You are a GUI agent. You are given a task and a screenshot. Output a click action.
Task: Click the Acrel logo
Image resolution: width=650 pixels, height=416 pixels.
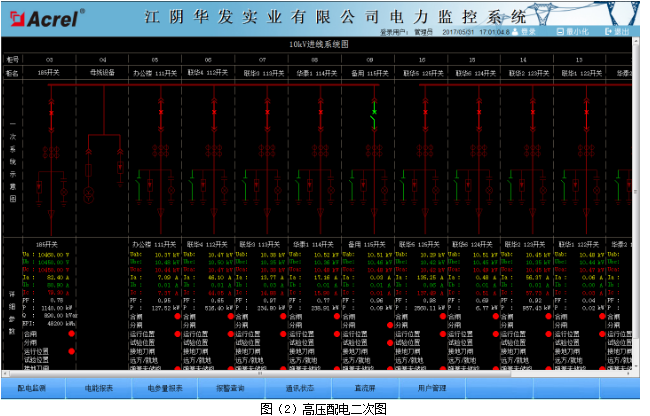point(46,18)
